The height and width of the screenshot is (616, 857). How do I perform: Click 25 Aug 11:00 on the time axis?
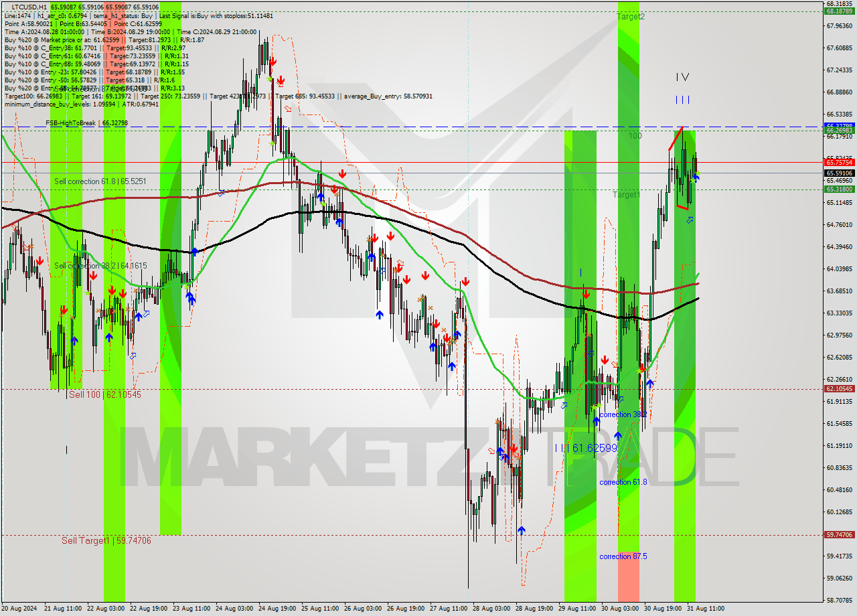[321, 609]
